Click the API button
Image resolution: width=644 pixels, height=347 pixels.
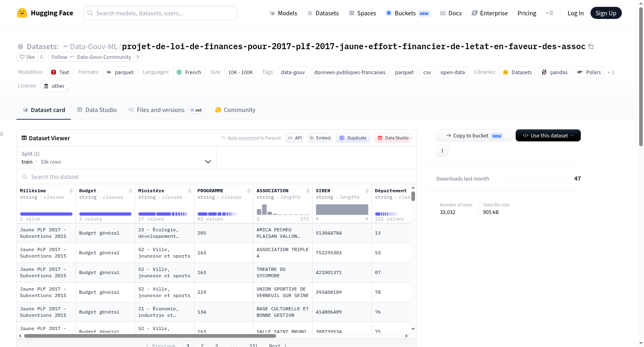coord(295,138)
